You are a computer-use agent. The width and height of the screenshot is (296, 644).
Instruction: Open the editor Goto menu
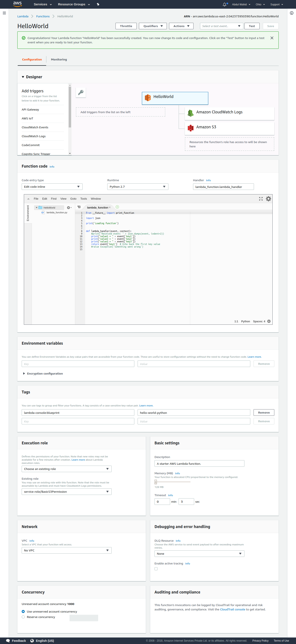(x=73, y=199)
